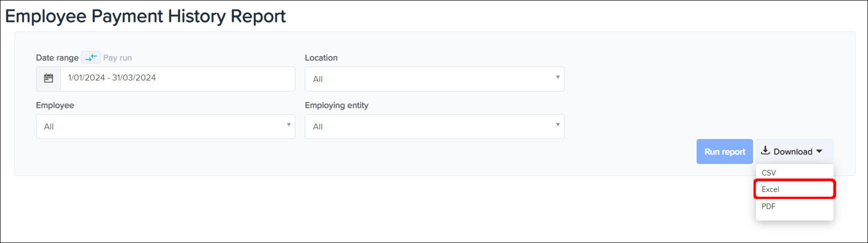Click the Employee Payment History Report heading
This screenshot has width=868, height=243.
pyautogui.click(x=145, y=16)
